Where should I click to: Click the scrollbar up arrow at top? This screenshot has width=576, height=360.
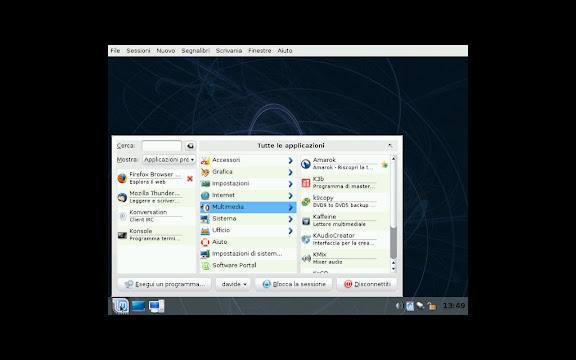pos(393,159)
